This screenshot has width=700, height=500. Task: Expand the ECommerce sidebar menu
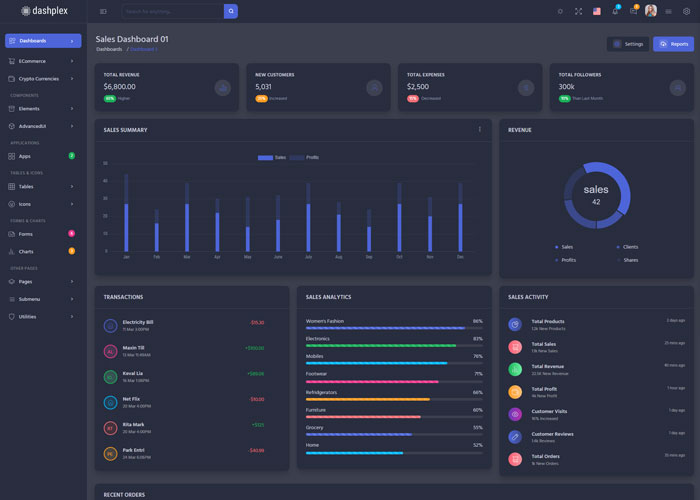[x=42, y=61]
